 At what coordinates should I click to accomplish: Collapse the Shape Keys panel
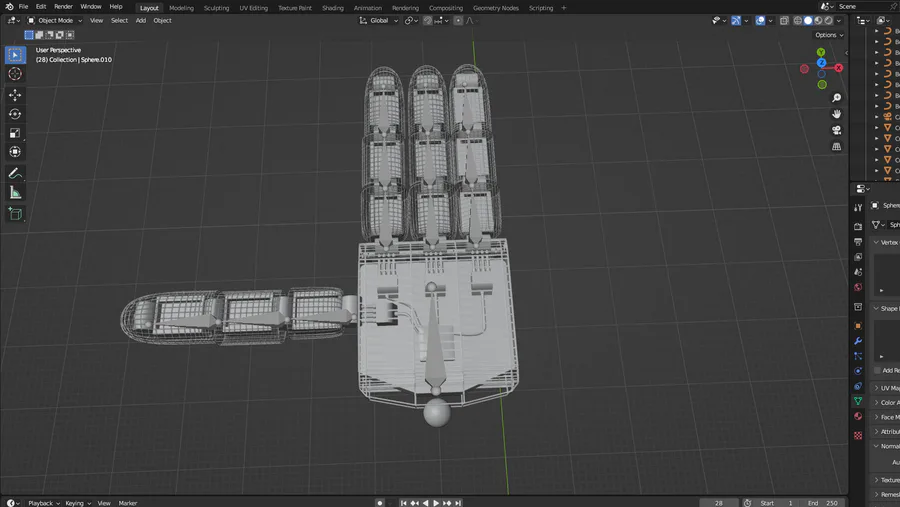886,308
